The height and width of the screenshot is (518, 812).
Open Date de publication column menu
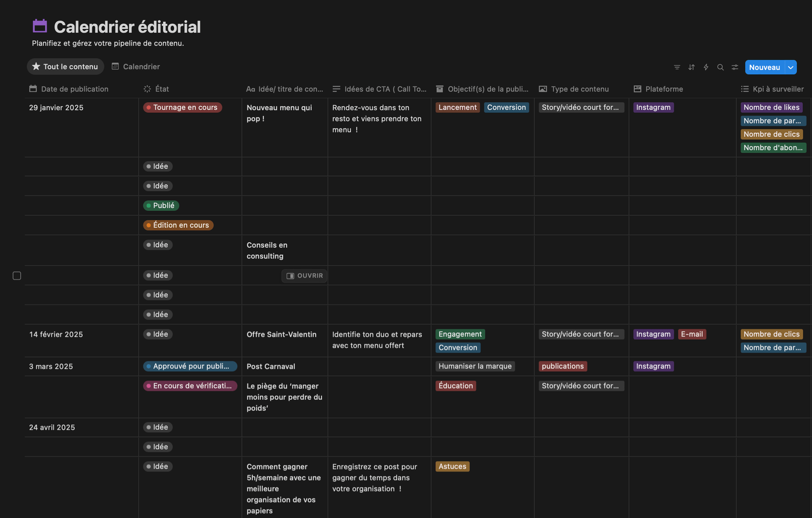[74, 89]
